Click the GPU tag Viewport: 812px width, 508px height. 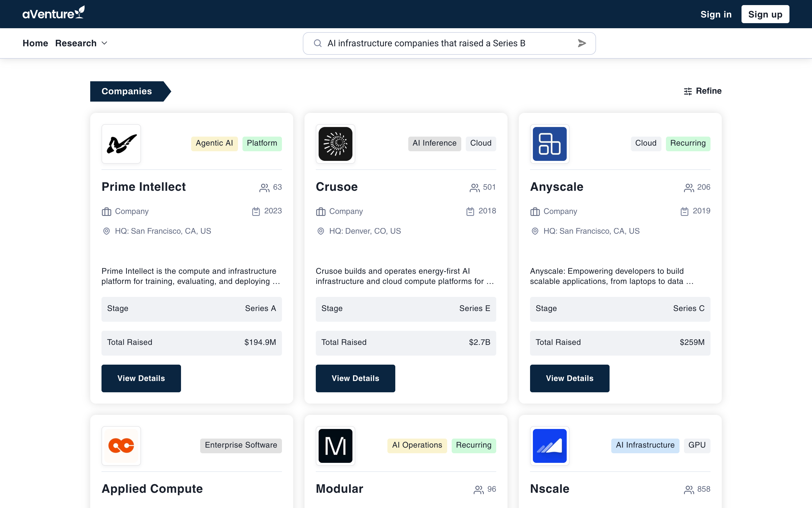697,446
